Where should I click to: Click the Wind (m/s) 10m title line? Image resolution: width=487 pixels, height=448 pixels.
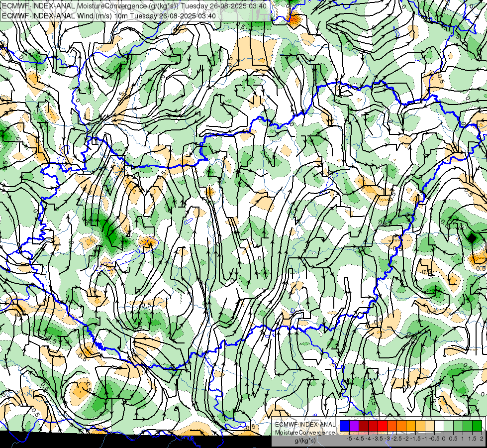pos(109,16)
